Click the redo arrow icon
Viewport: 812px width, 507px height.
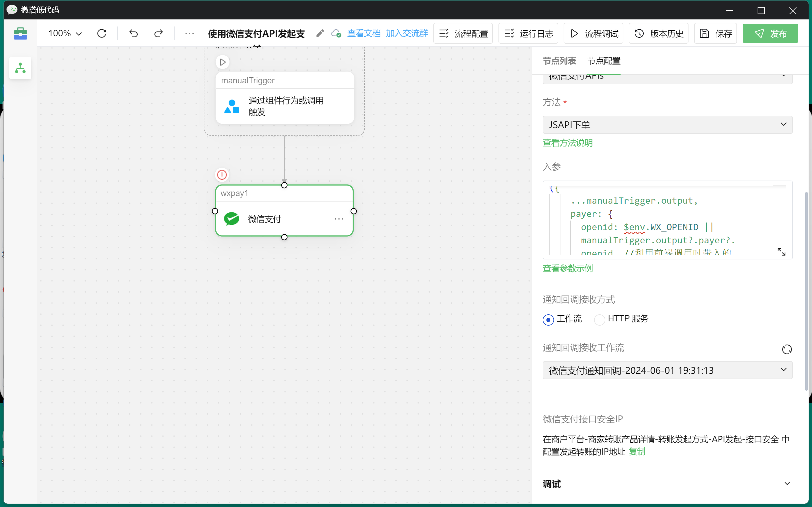(x=158, y=34)
